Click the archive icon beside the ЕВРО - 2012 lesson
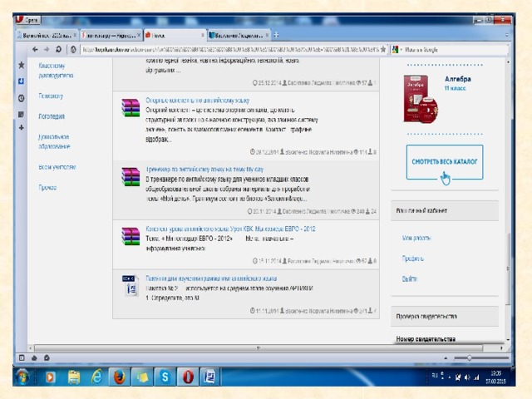This screenshot has width=532, height=399. click(x=131, y=236)
